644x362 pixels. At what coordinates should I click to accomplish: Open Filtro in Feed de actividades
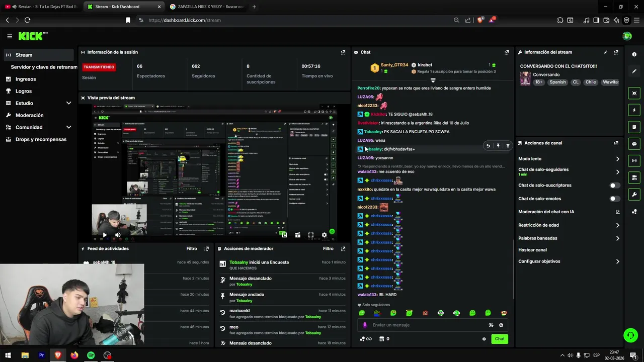[192, 249]
